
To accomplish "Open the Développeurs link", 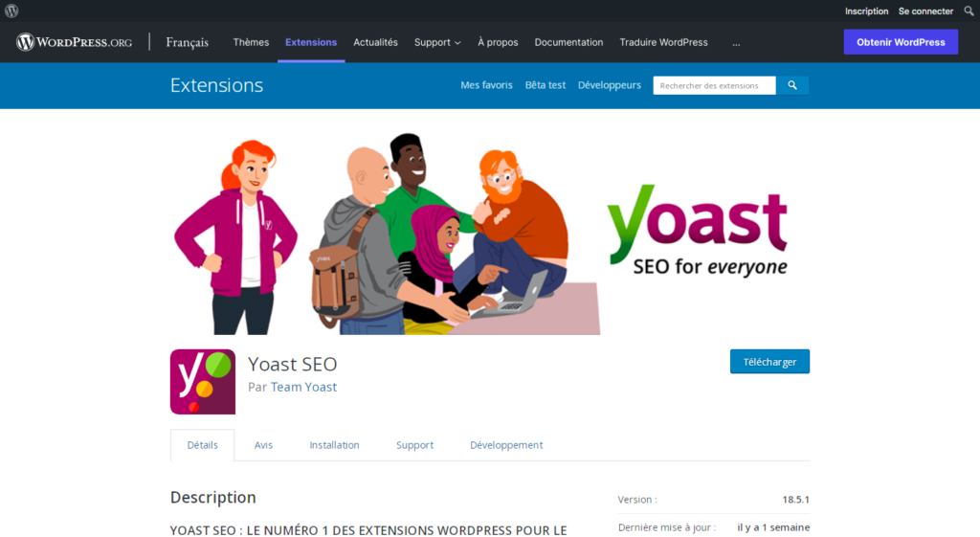I will tap(610, 85).
